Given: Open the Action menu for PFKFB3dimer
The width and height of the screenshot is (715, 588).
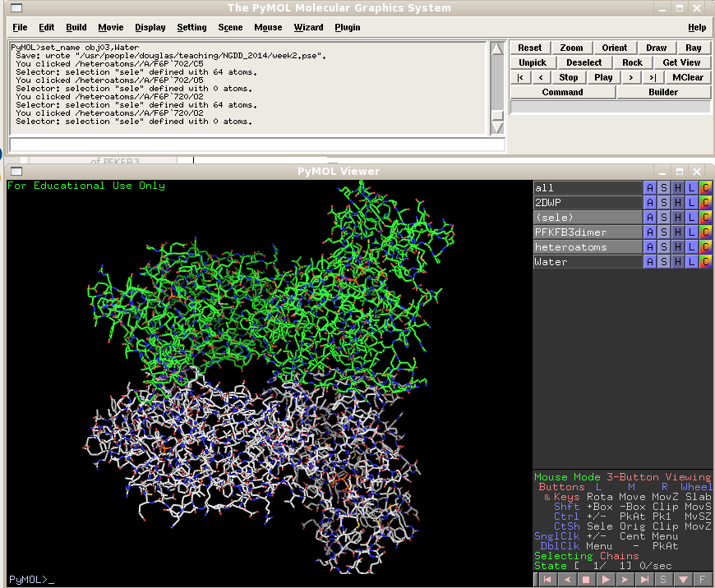Looking at the screenshot, I should tap(650, 232).
